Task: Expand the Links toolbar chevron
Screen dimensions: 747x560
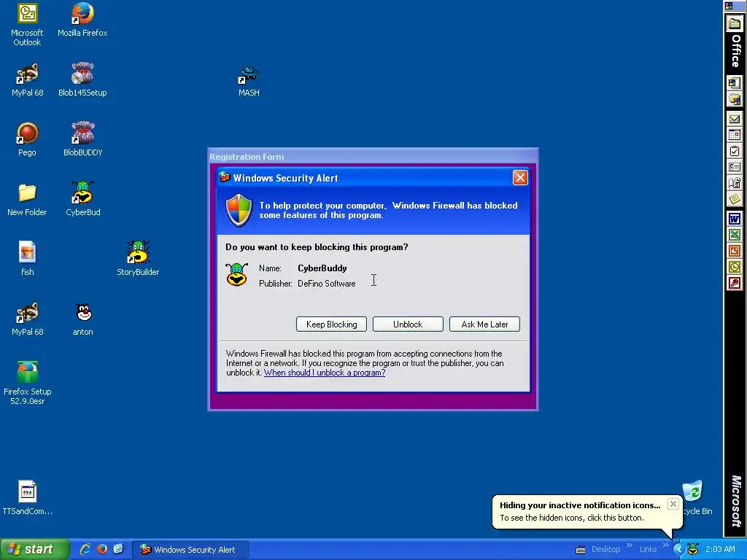Action: pos(665,545)
